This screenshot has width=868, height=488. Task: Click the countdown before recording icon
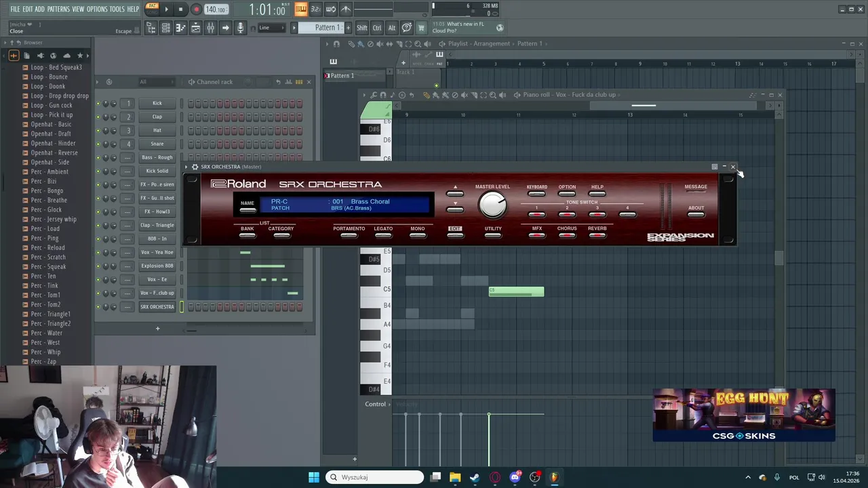pyautogui.click(x=315, y=9)
